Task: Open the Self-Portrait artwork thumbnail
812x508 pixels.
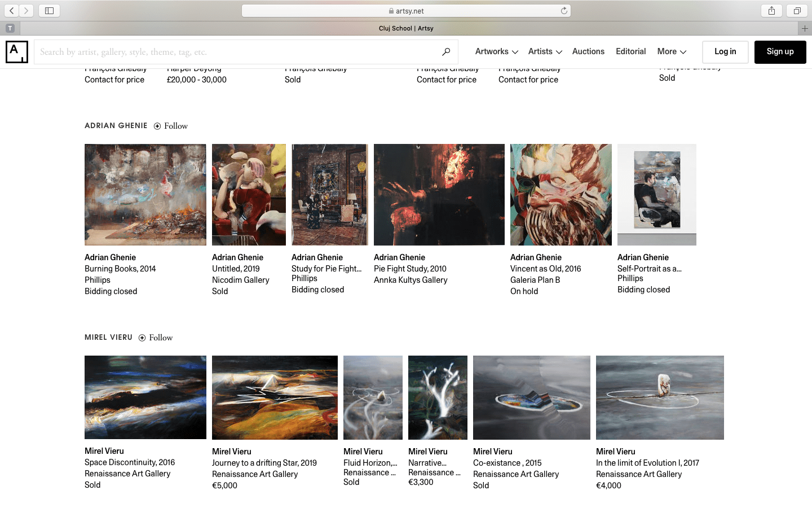Action: tap(657, 195)
